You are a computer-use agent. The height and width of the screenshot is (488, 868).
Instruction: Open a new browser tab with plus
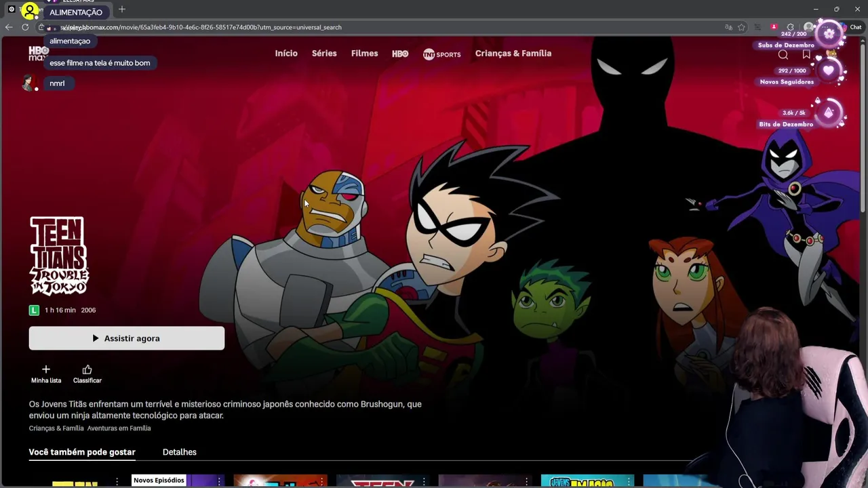[x=122, y=9]
